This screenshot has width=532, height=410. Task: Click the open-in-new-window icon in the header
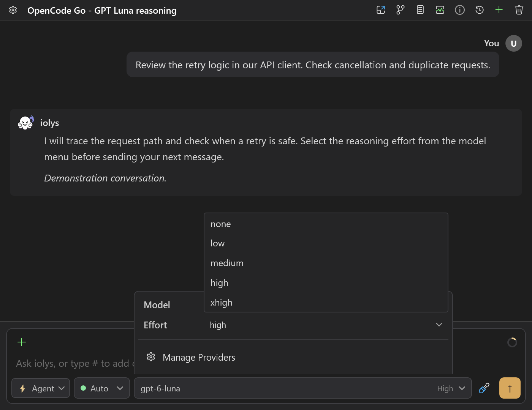click(381, 10)
